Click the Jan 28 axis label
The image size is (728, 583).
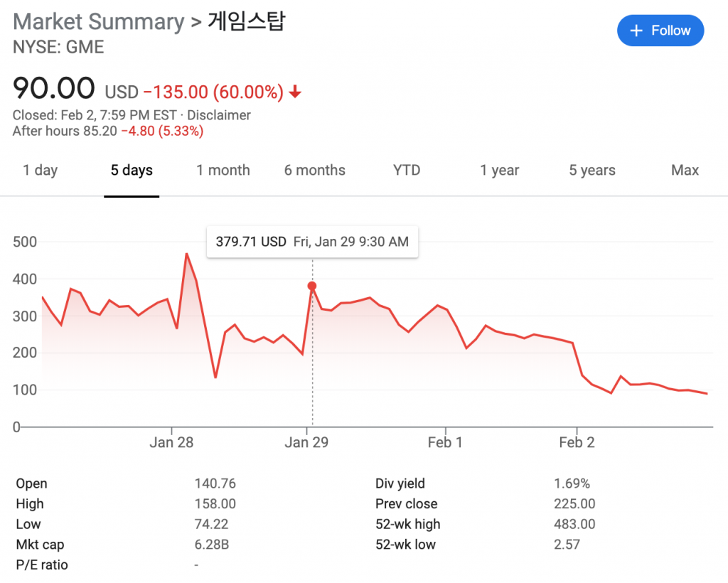pyautogui.click(x=171, y=442)
